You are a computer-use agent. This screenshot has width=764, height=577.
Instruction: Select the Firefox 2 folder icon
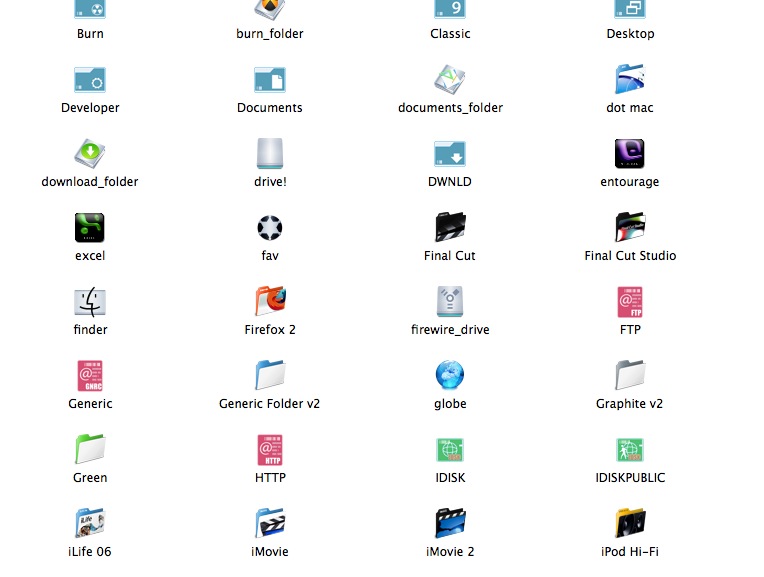pyautogui.click(x=270, y=301)
